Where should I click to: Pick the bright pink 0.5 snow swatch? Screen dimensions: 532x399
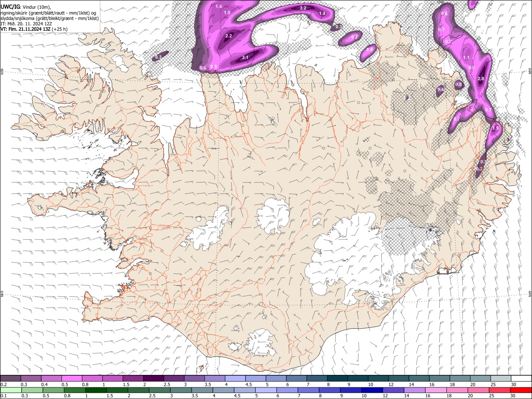pyautogui.click(x=71, y=378)
